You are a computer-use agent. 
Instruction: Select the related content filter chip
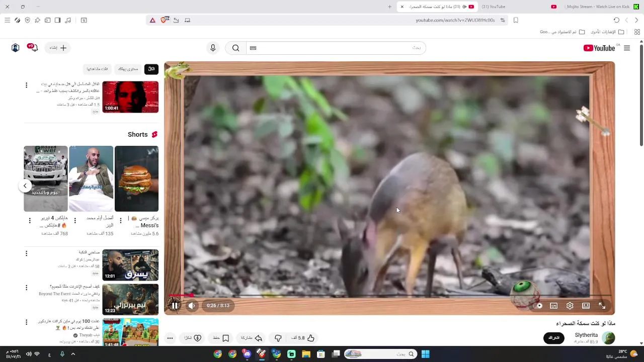(x=128, y=69)
